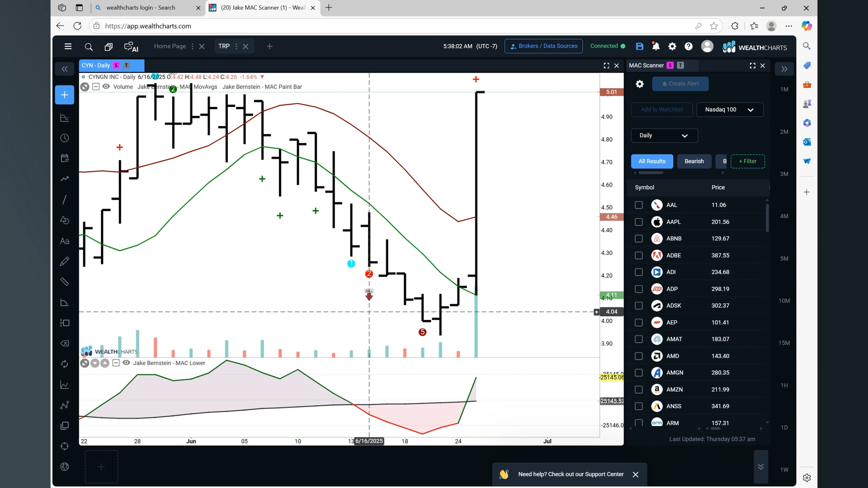Open the hamburger main menu

(68, 46)
